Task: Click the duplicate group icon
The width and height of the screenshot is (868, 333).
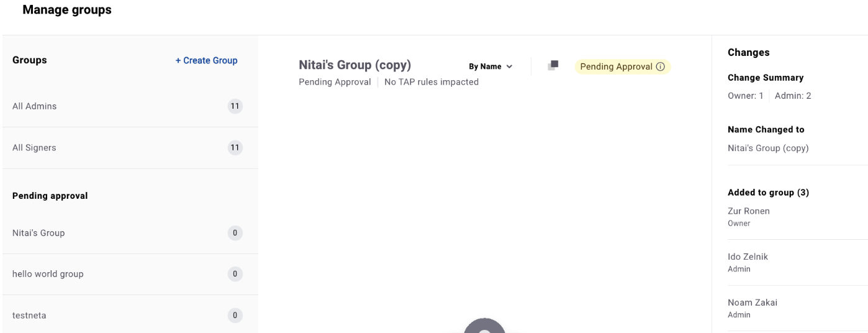Action: 553,65
